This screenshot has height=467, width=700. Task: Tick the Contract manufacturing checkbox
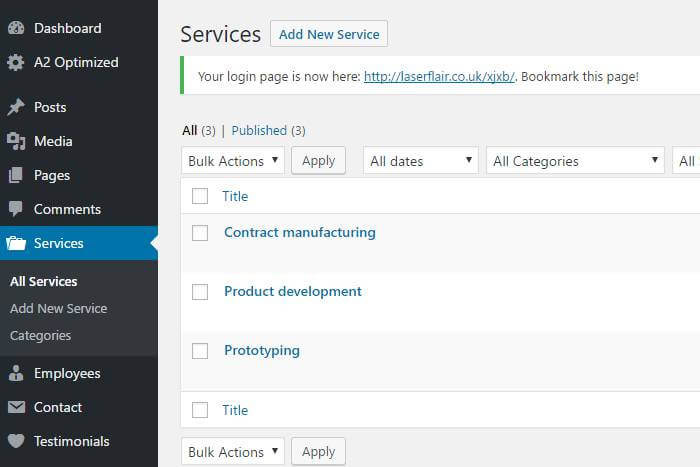pyautogui.click(x=200, y=233)
